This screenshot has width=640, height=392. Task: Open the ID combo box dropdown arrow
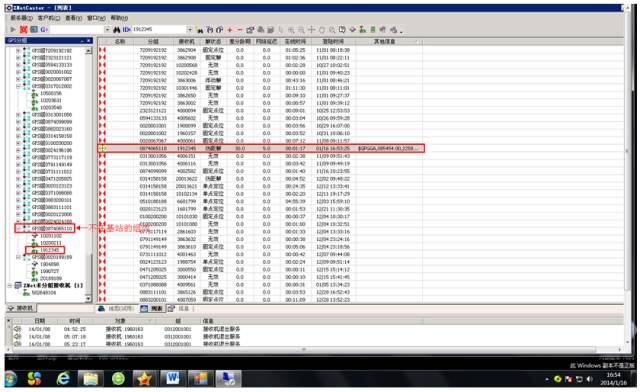[x=189, y=30]
